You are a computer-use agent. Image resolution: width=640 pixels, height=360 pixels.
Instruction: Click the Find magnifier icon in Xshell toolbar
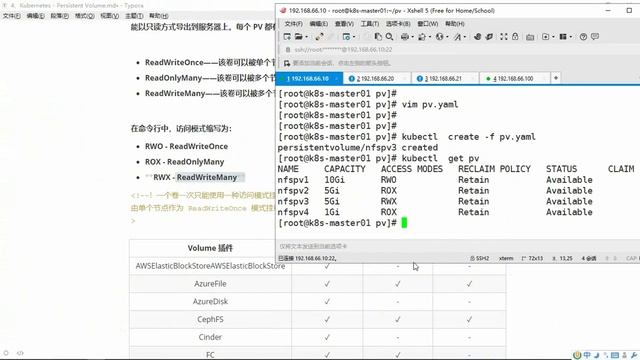point(389,37)
